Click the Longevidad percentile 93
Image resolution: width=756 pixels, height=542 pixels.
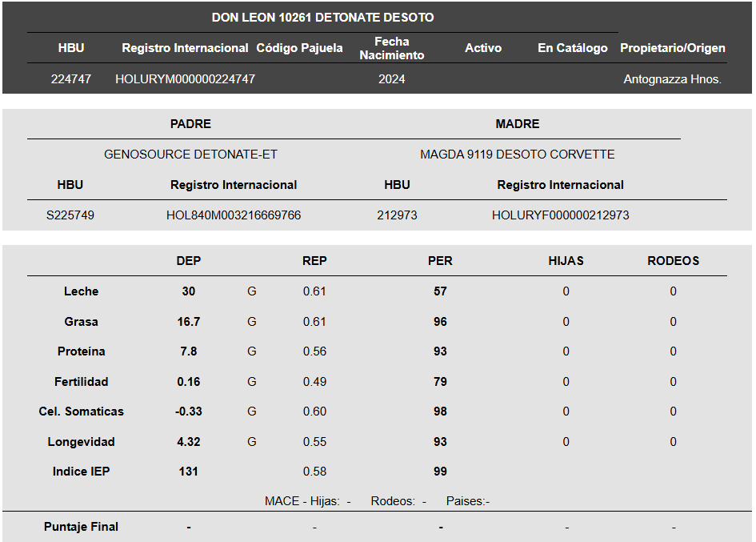click(x=440, y=442)
